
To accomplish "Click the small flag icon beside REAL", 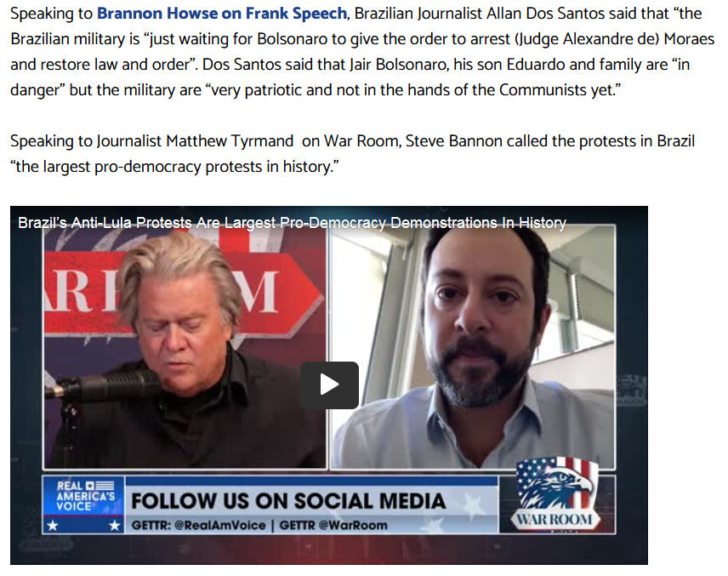I will pyautogui.click(x=100, y=486).
